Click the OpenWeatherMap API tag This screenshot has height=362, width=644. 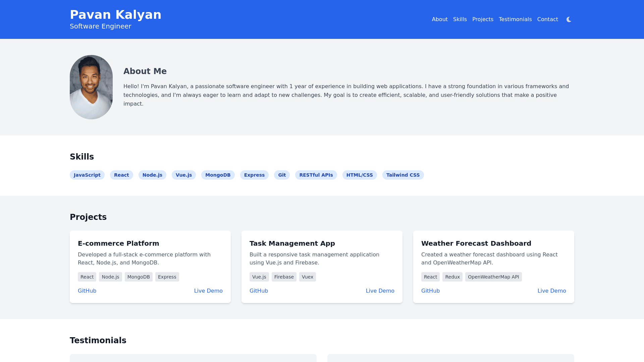pos(493,277)
